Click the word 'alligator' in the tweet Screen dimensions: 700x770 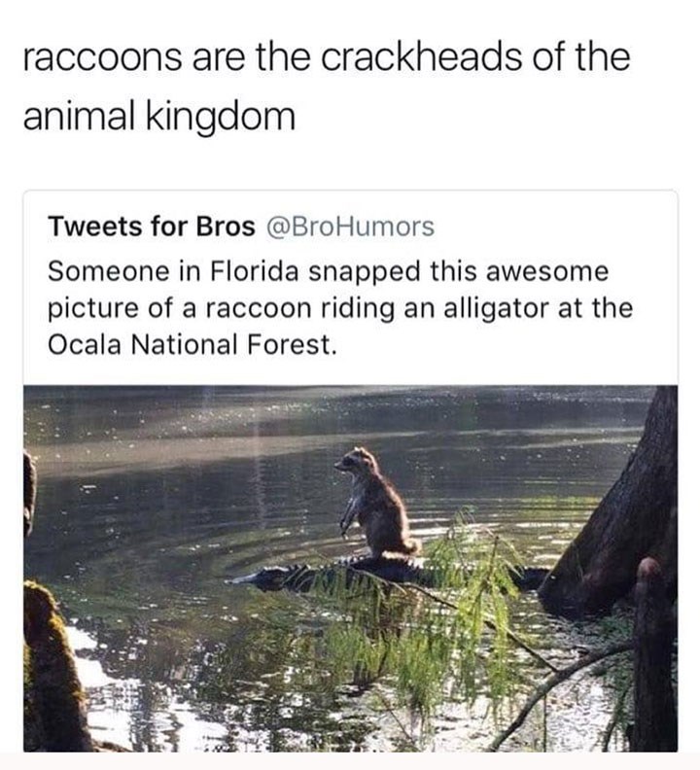tap(497, 308)
